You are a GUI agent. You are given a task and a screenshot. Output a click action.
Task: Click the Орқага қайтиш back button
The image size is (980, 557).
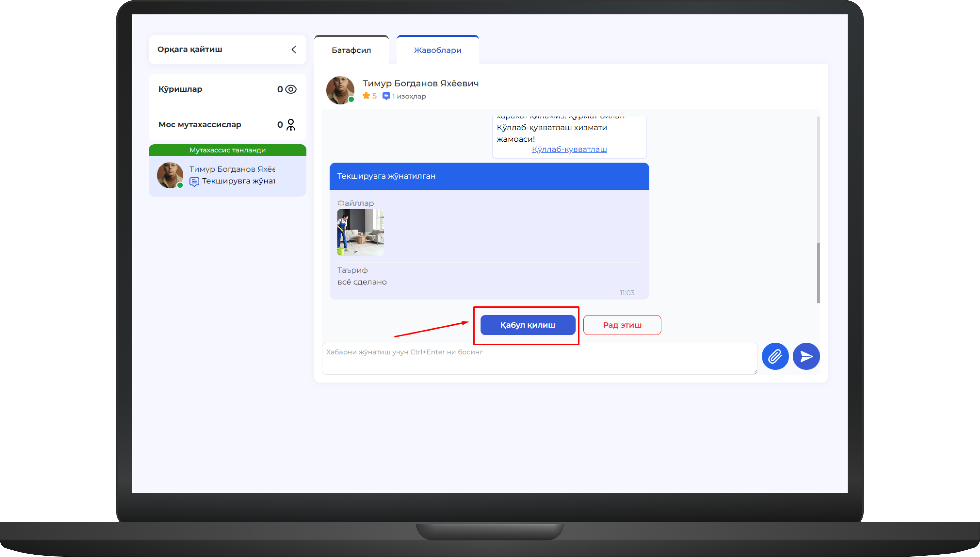point(190,49)
